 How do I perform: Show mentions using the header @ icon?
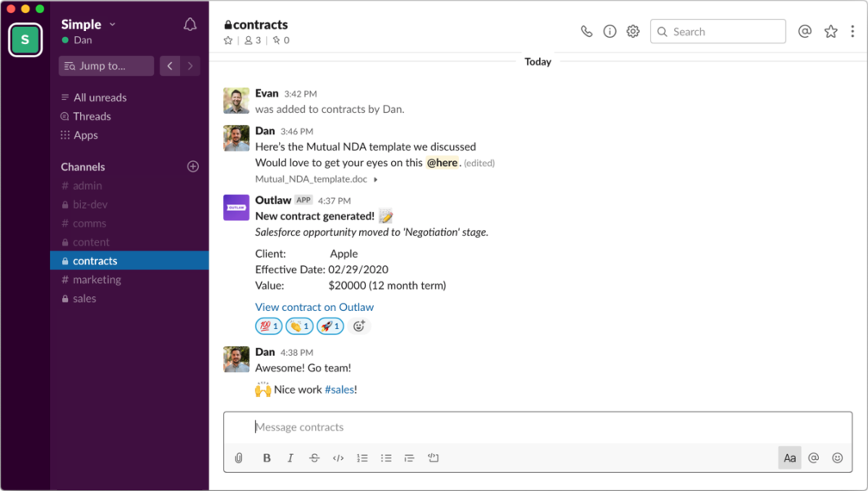805,32
